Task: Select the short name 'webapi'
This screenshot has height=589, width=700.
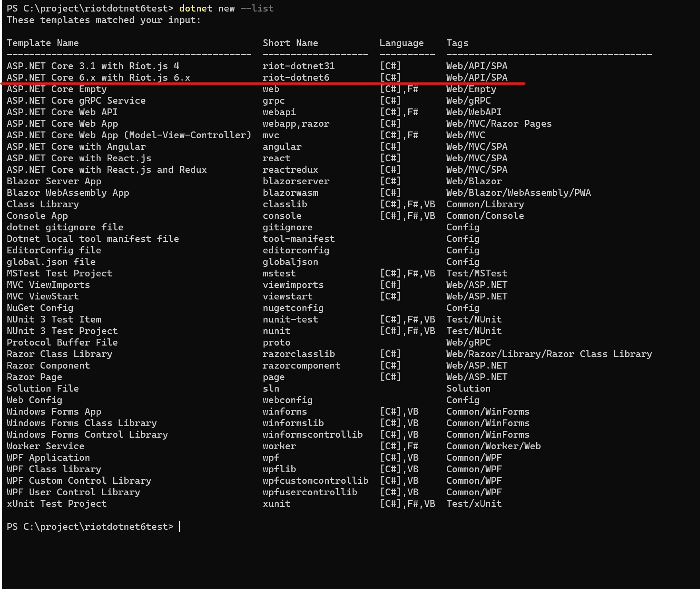Action: pos(279,112)
